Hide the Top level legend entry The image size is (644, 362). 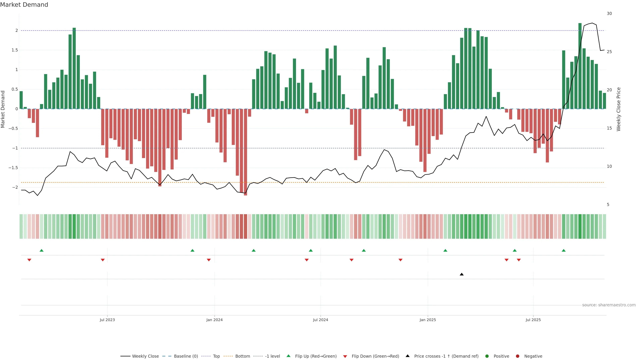tap(216, 356)
